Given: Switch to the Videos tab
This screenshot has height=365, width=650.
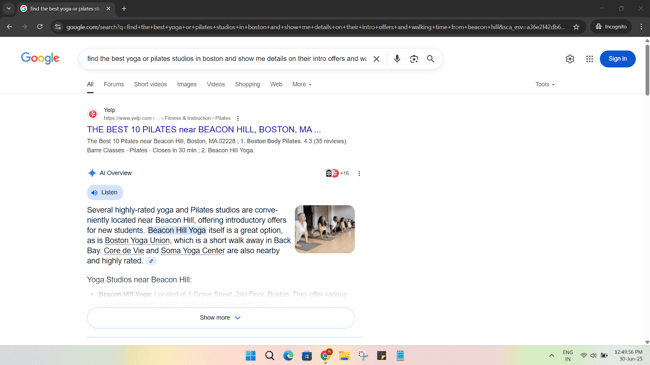Looking at the screenshot, I should point(216,84).
